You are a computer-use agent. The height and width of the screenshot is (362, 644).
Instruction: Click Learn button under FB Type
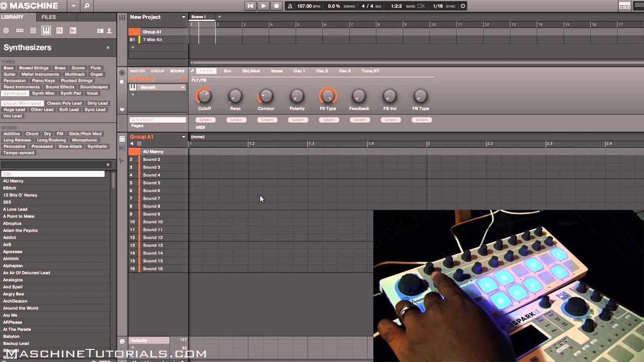click(422, 120)
